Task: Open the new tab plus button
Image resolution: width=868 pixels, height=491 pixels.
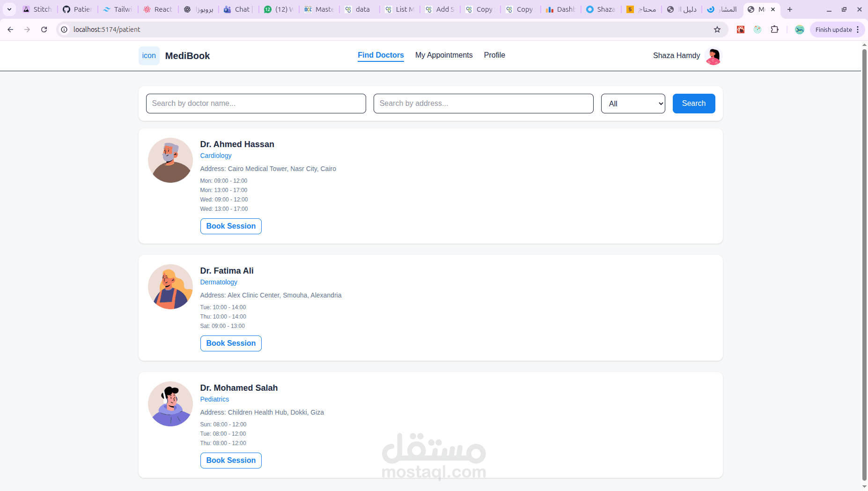Action: coord(790,9)
